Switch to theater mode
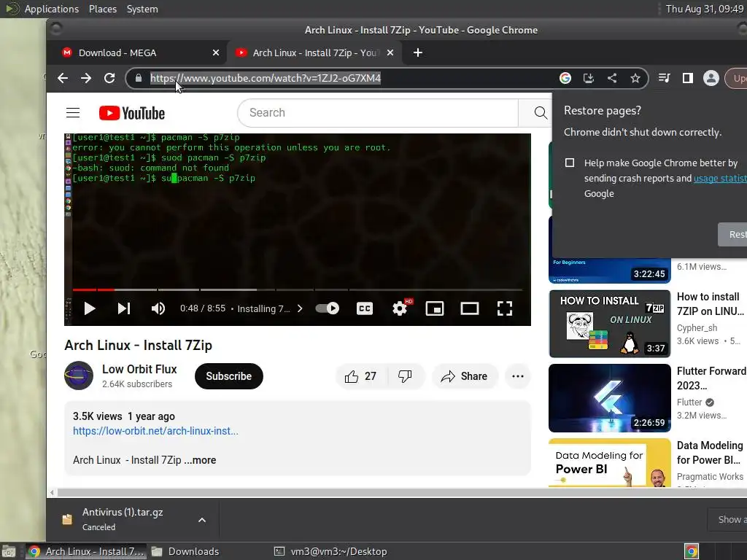Image resolution: width=747 pixels, height=560 pixels. point(470,308)
